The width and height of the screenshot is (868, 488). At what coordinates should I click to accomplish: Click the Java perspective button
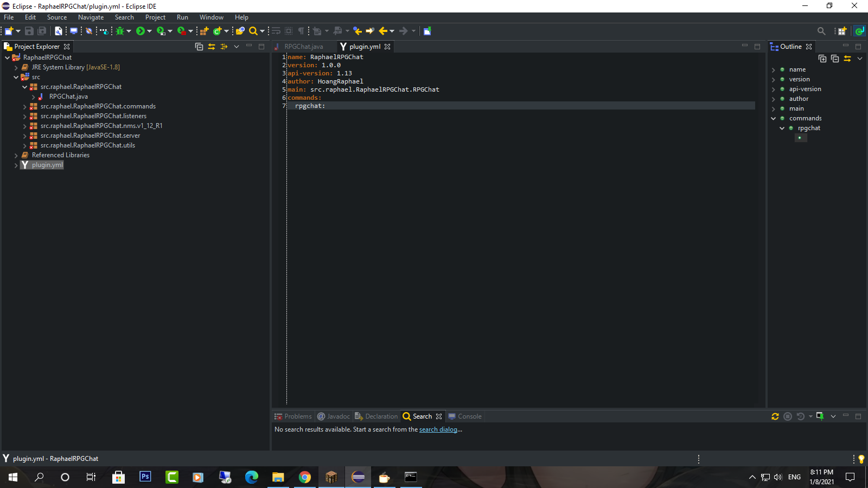pyautogui.click(x=859, y=31)
